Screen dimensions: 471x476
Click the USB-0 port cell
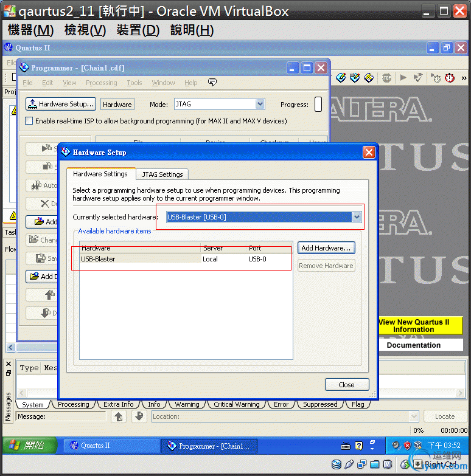pos(257,259)
